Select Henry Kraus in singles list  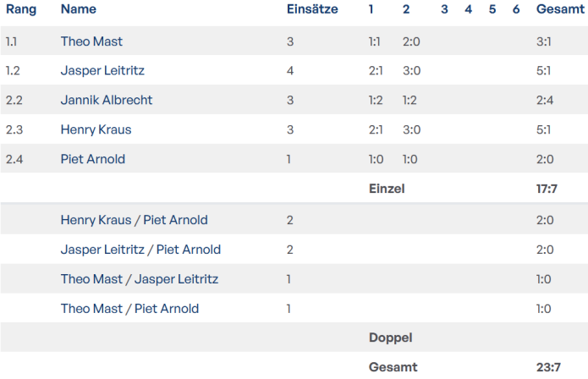(x=96, y=129)
